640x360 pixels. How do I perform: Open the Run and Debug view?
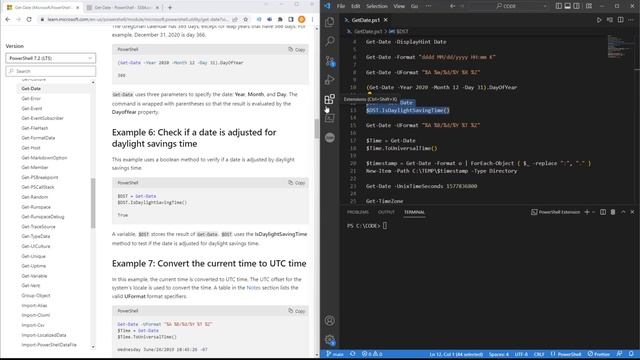[x=330, y=80]
